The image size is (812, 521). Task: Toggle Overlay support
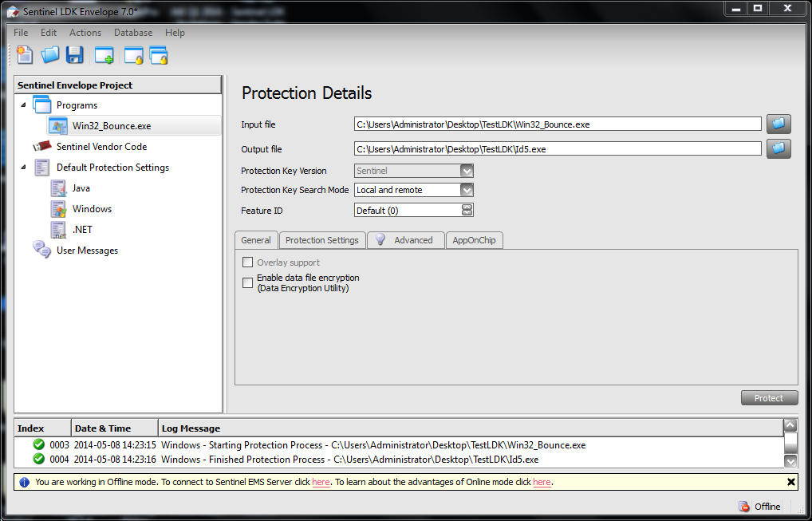coord(247,262)
